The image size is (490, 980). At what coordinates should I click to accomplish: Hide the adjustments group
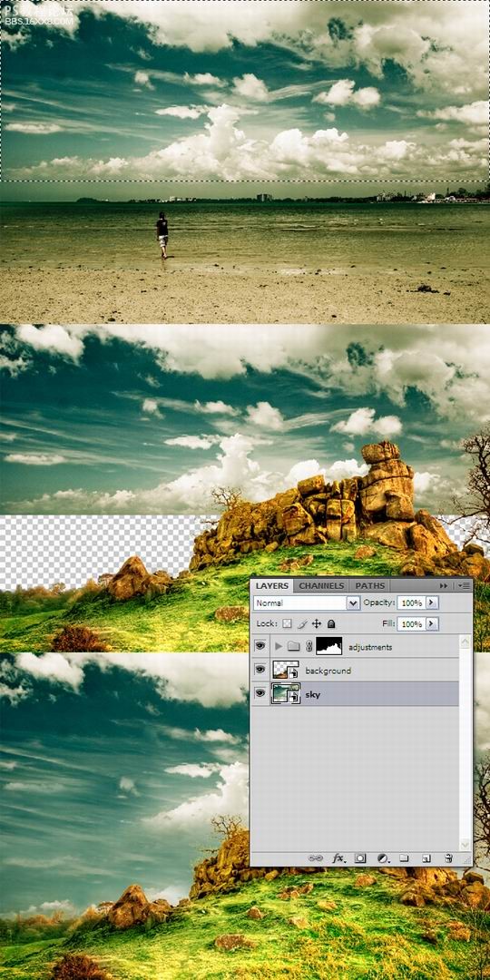coord(260,646)
